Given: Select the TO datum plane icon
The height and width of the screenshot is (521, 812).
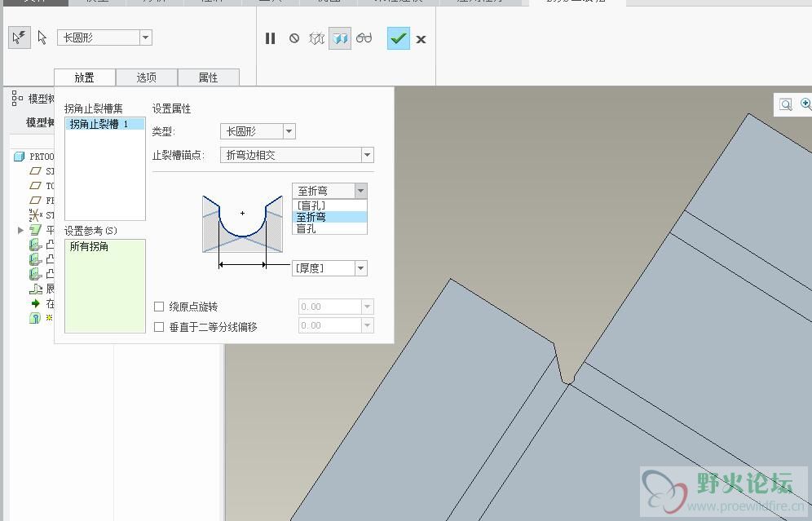Looking at the screenshot, I should pos(35,185).
